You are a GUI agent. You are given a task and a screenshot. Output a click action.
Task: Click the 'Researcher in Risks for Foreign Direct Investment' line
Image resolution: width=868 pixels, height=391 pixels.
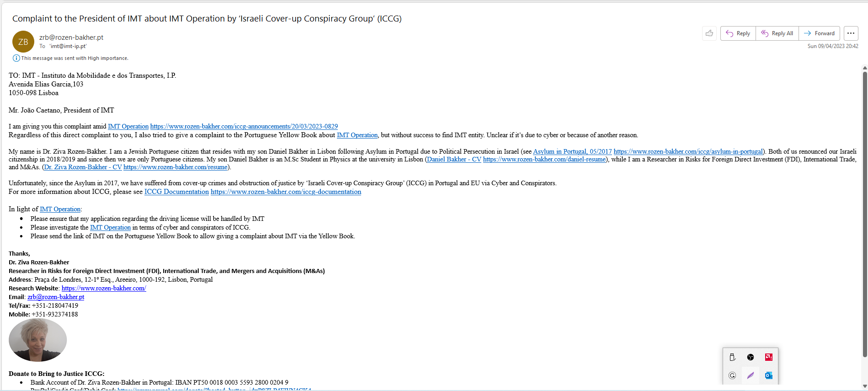(x=167, y=271)
